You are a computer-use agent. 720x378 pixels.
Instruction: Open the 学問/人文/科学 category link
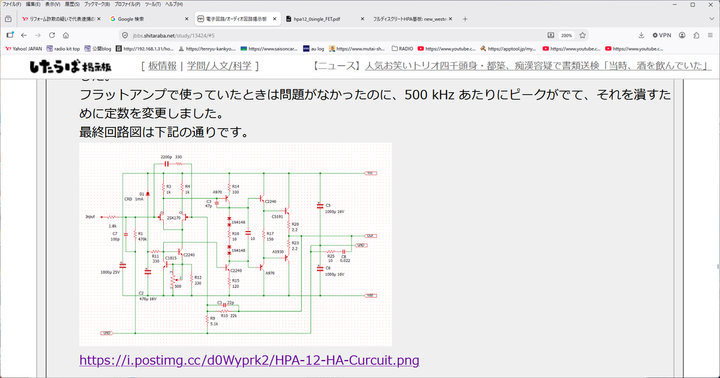219,66
